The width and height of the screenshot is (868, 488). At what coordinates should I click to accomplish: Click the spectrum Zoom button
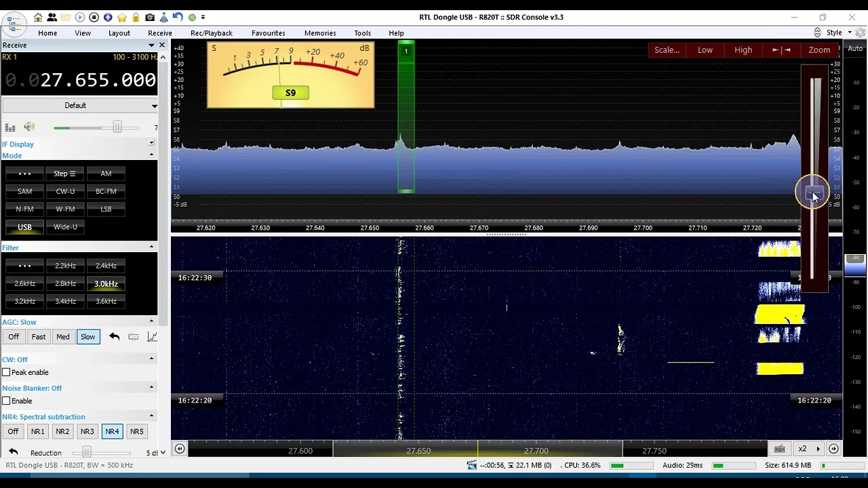click(819, 50)
